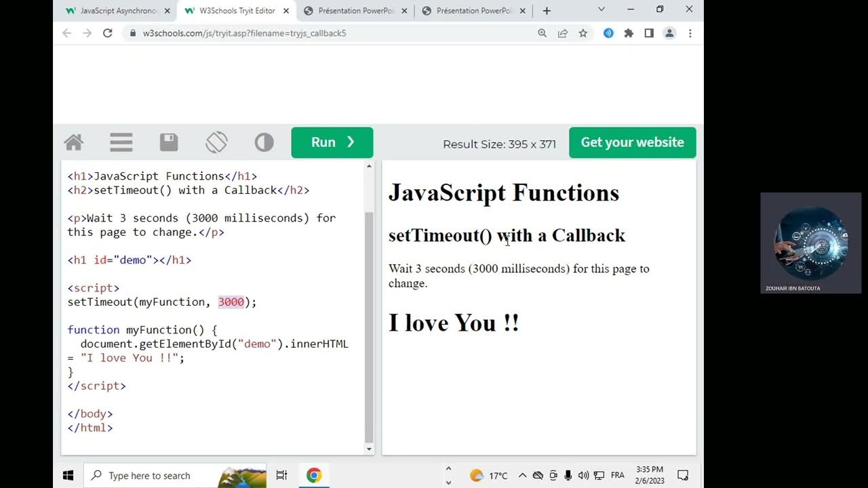
Task: Click the Result Size label
Action: [x=499, y=144]
